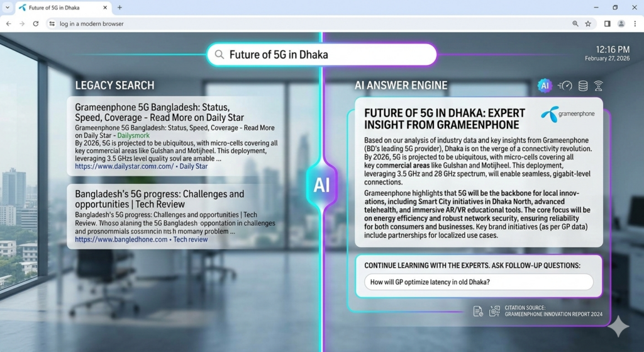644x352 pixels.
Task: Click the green 'Dailysmork' source text
Action: 133,135
